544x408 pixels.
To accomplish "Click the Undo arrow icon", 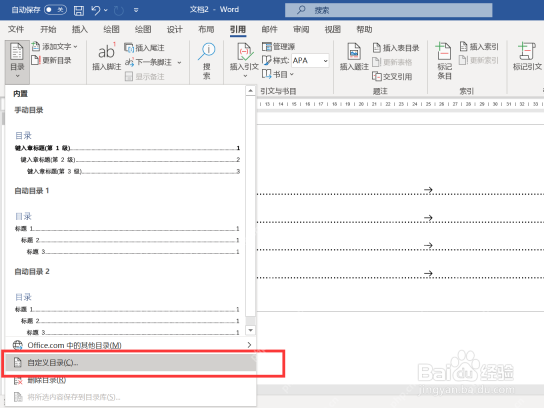I will pos(96,10).
